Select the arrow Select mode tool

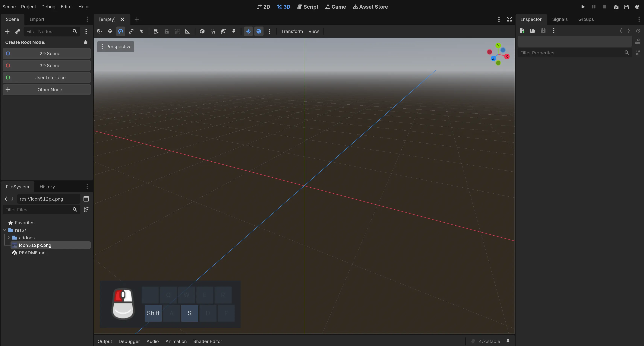point(141,31)
